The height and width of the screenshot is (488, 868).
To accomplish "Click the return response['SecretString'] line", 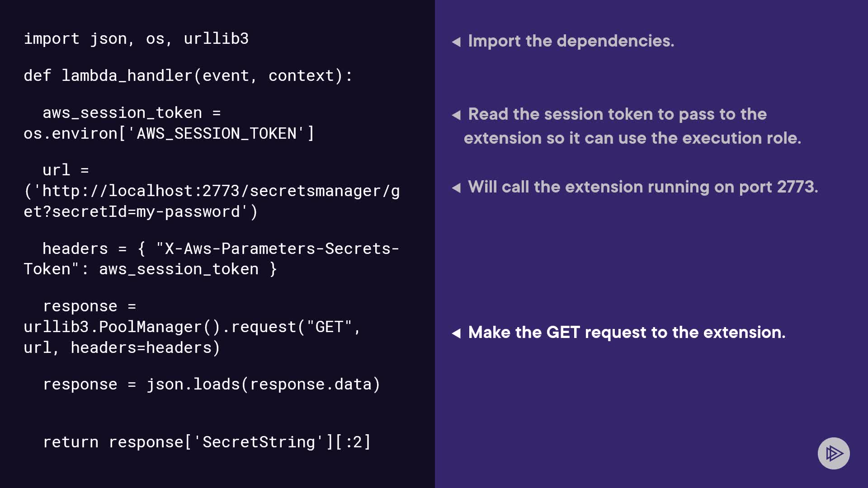I will (x=207, y=442).
